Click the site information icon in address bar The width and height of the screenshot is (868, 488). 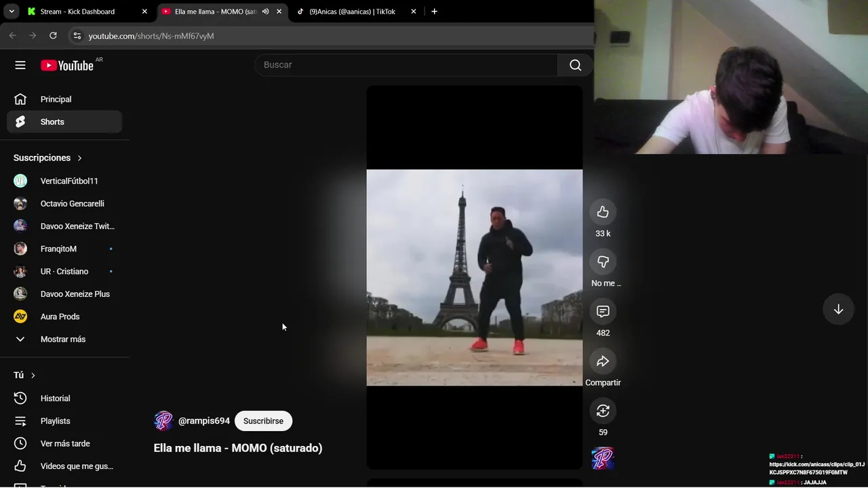pyautogui.click(x=77, y=36)
